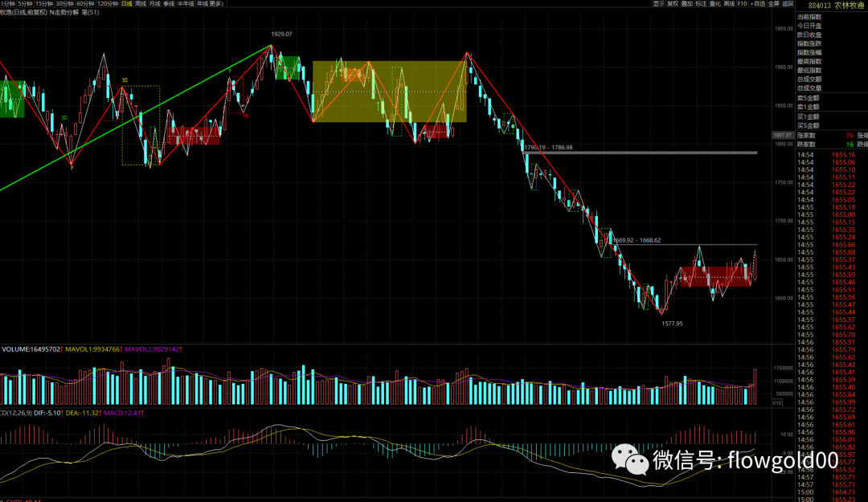Click the 画线 draw-line toolbar button
Viewport: 868px width, 502px height.
click(730, 4)
